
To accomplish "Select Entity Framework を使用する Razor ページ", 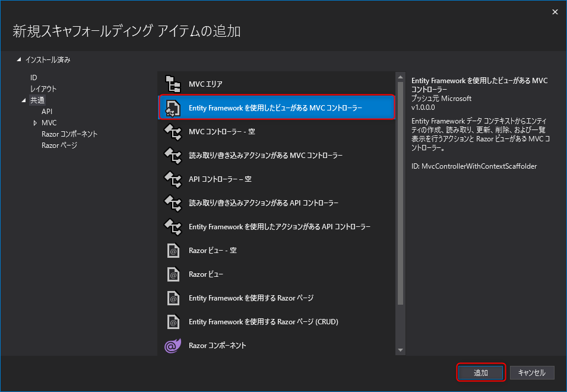I will [251, 298].
